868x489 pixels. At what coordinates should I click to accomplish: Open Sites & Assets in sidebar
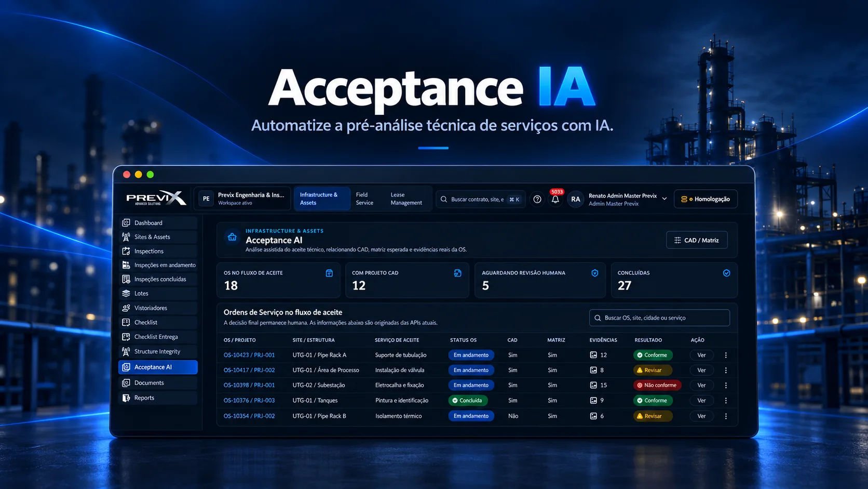click(158, 237)
